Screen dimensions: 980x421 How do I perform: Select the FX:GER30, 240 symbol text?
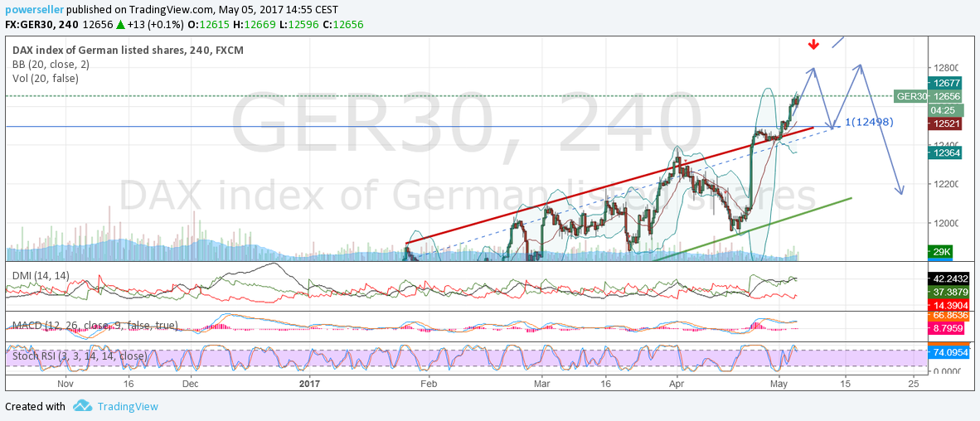(42, 25)
